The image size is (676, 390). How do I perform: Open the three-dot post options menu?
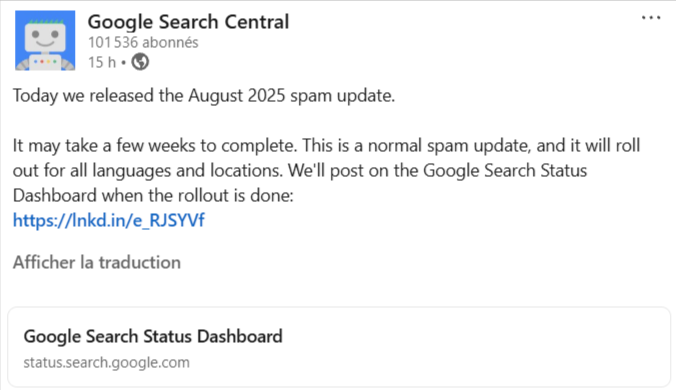651,18
